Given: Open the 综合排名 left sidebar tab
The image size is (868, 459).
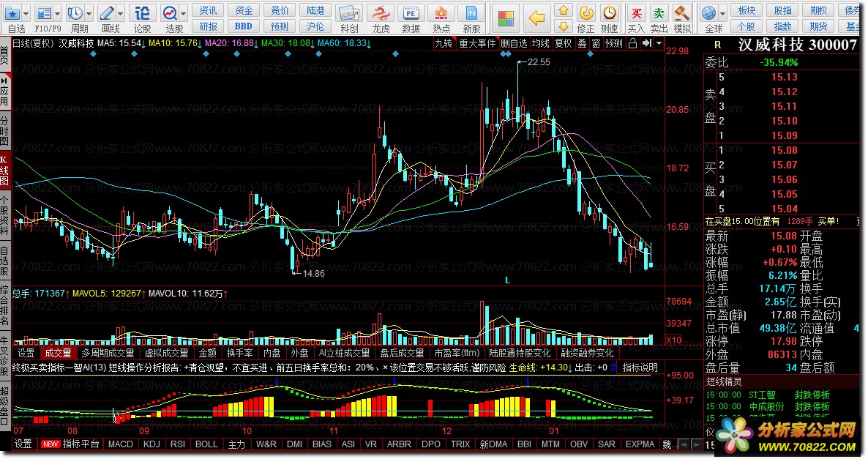Looking at the screenshot, I should (4, 305).
